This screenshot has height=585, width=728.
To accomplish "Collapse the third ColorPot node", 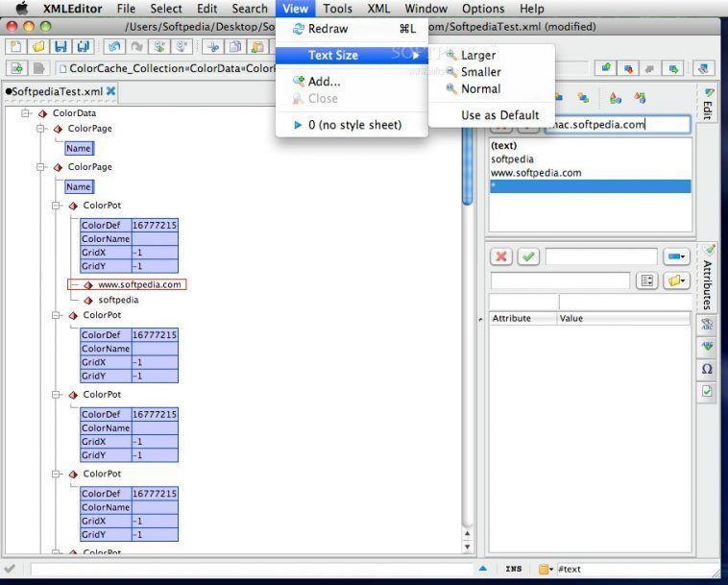I will tap(56, 394).
